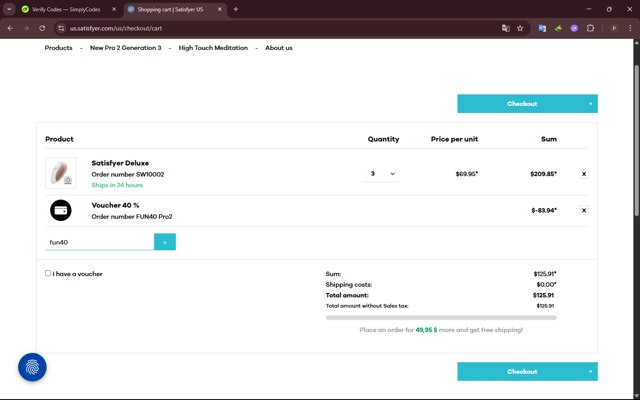The image size is (640, 400).
Task: Go back to the previous browser page
Action: coord(10,28)
